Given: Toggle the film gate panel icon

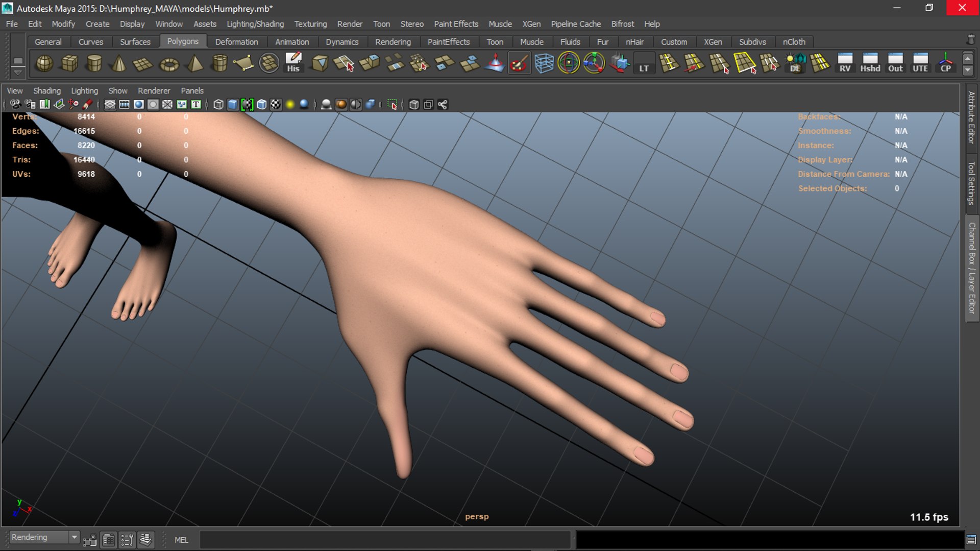Looking at the screenshot, I should (x=124, y=105).
